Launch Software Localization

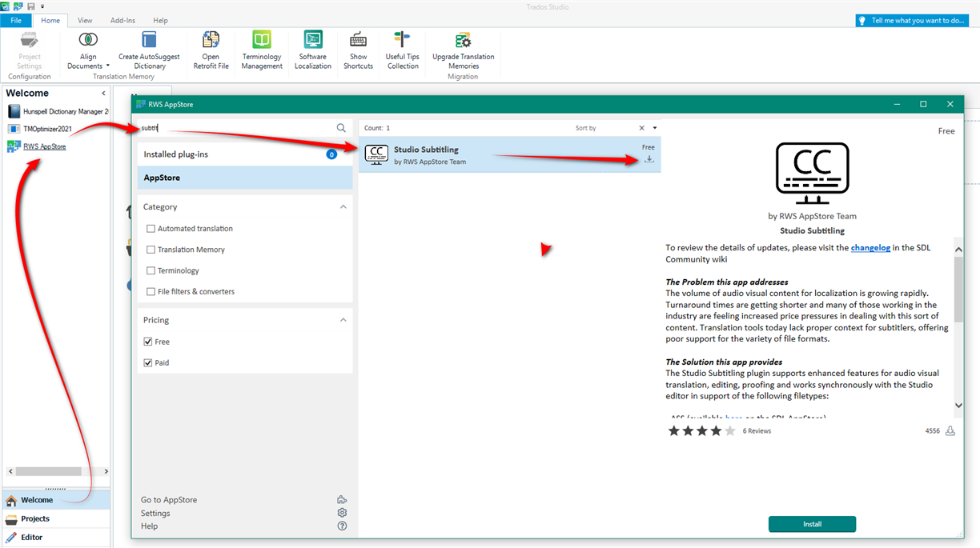[x=313, y=50]
